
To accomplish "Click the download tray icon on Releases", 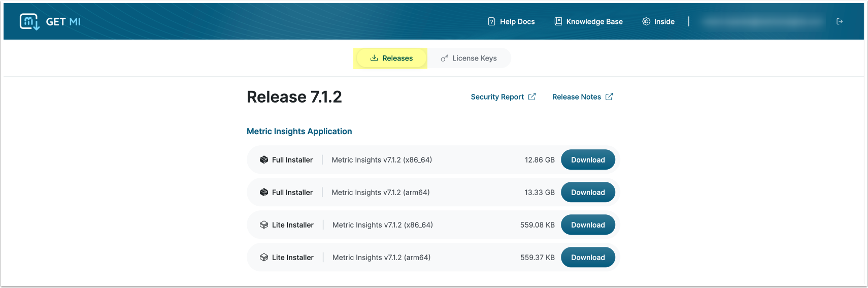I will [x=374, y=58].
